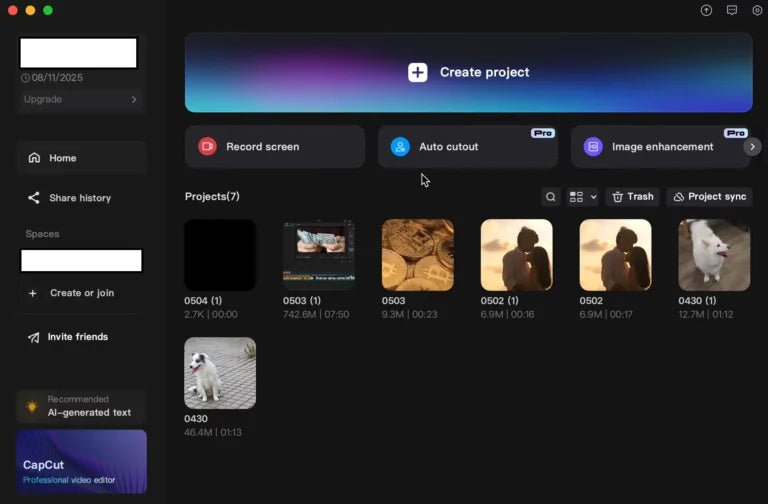The image size is (768, 504).
Task: Click the search projects magnifier icon
Action: point(550,197)
